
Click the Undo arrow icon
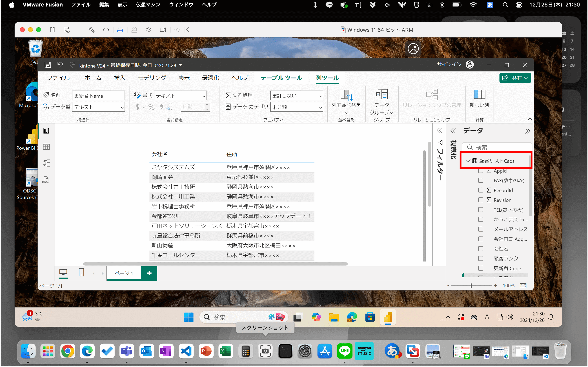[60, 65]
